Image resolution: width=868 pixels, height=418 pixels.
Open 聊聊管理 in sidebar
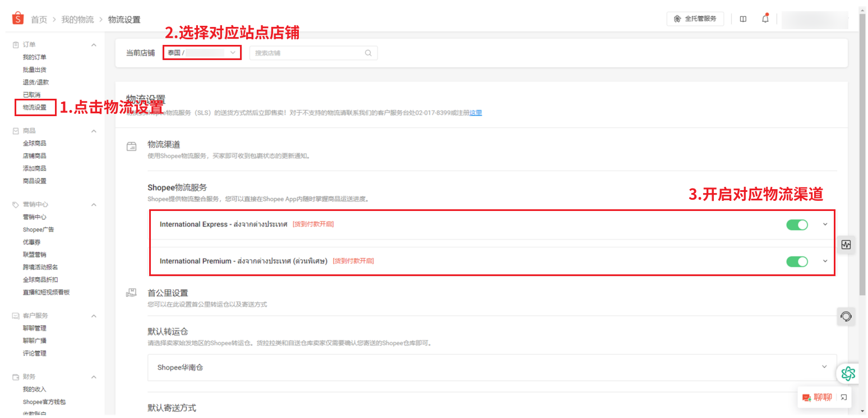[35, 328]
